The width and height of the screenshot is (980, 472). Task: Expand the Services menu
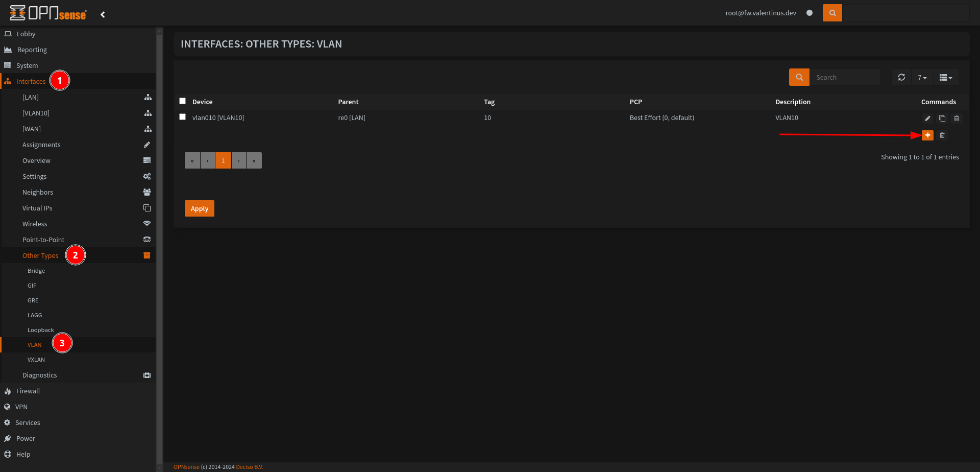pyautogui.click(x=28, y=422)
